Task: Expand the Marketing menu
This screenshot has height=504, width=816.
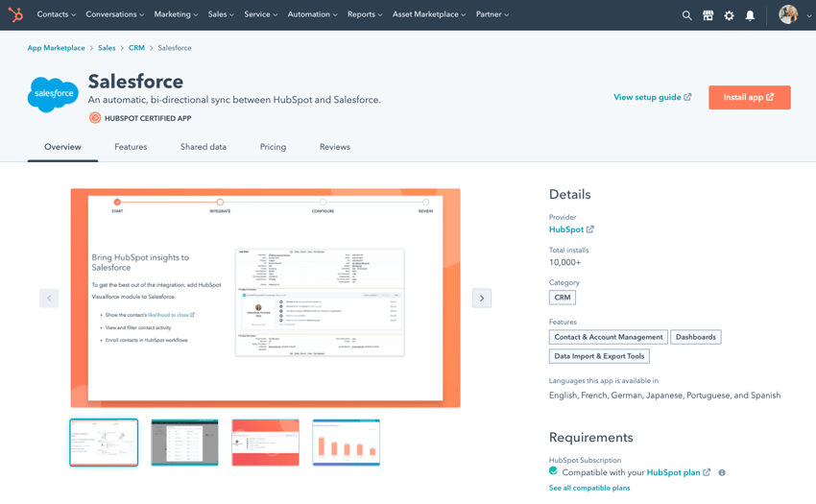Action: point(176,14)
